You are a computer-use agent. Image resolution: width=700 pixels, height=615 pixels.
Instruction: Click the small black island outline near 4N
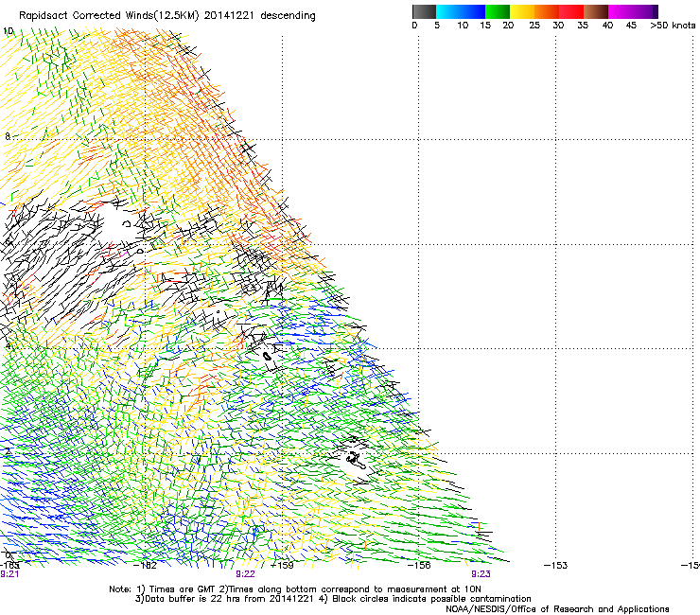pyautogui.click(x=267, y=356)
